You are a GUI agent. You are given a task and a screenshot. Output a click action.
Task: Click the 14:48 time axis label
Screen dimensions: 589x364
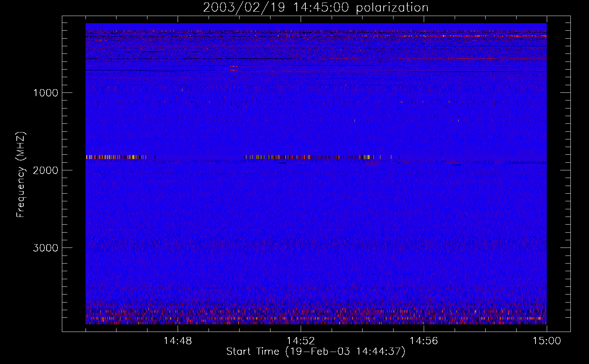pos(178,341)
